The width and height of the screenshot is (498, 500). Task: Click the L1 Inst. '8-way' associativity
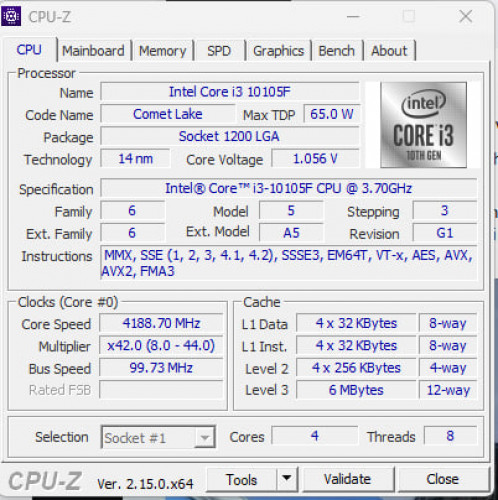tap(448, 346)
